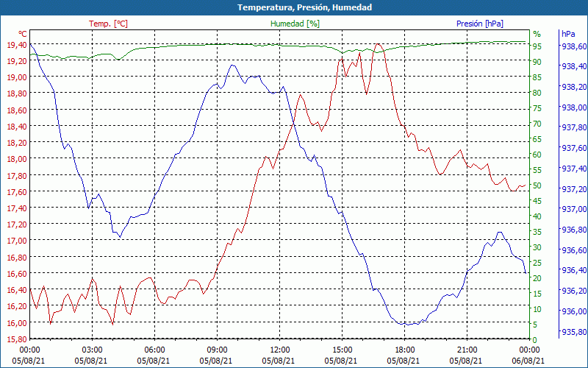
Task: Click the "937,40" pressure axis value
Action: [574, 169]
